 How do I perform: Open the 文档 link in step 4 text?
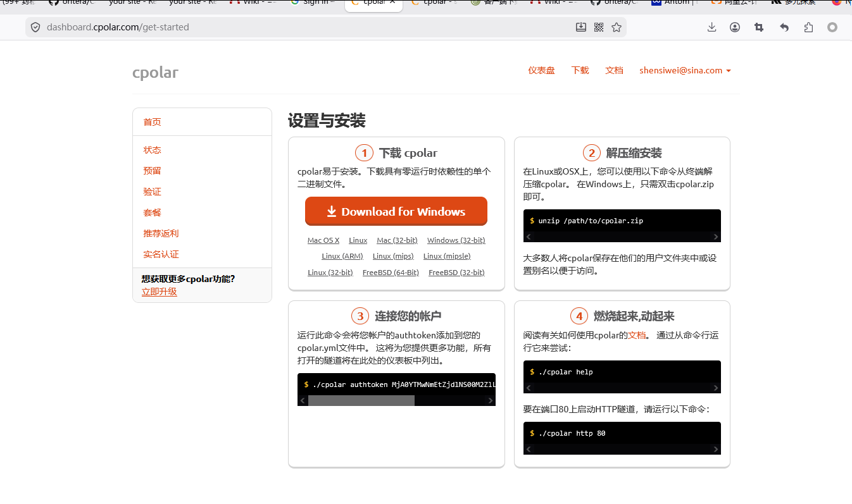637,335
